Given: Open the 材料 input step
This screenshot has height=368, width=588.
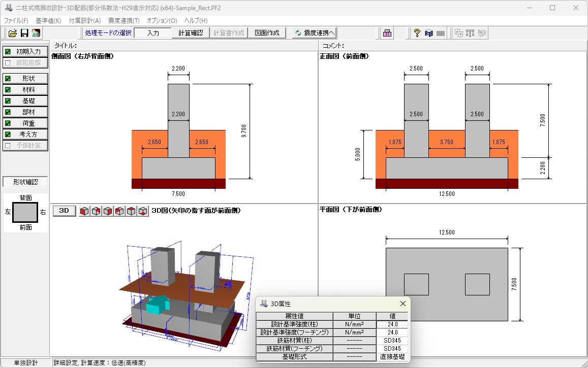Looking at the screenshot, I should click(x=25, y=89).
